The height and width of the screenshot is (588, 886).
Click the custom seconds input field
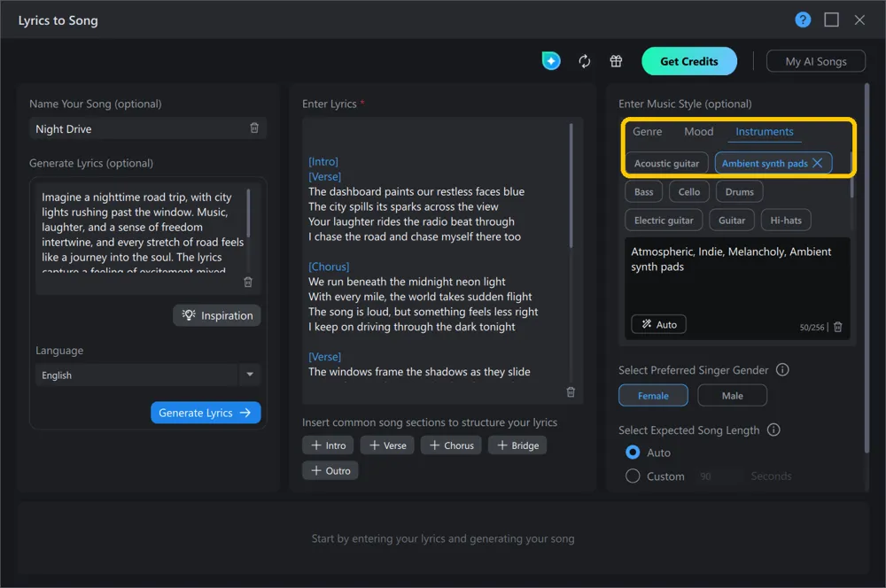[719, 476]
